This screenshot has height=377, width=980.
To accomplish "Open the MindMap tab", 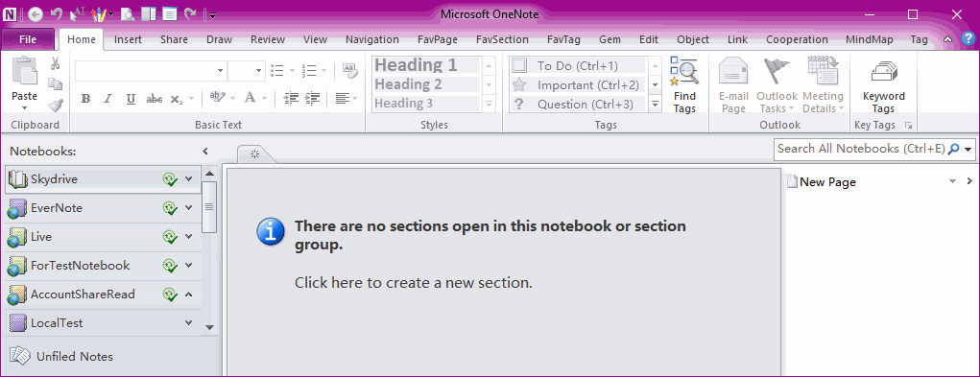I will click(x=870, y=39).
